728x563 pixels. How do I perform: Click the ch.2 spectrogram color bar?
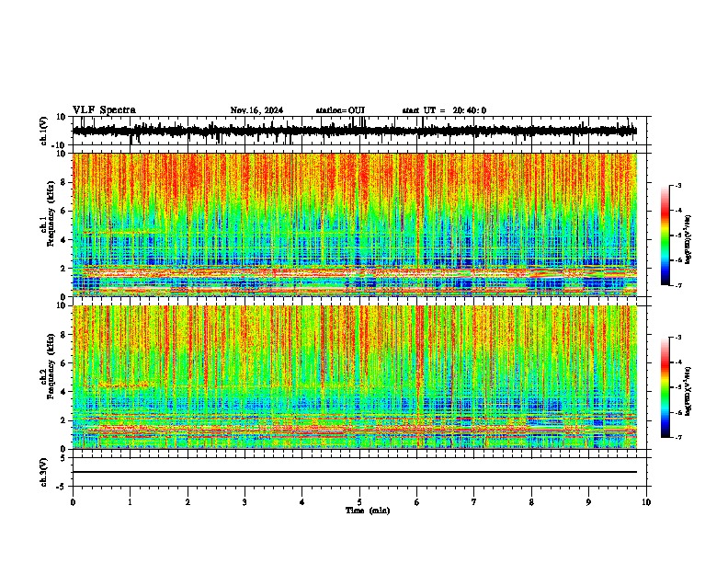coord(665,387)
